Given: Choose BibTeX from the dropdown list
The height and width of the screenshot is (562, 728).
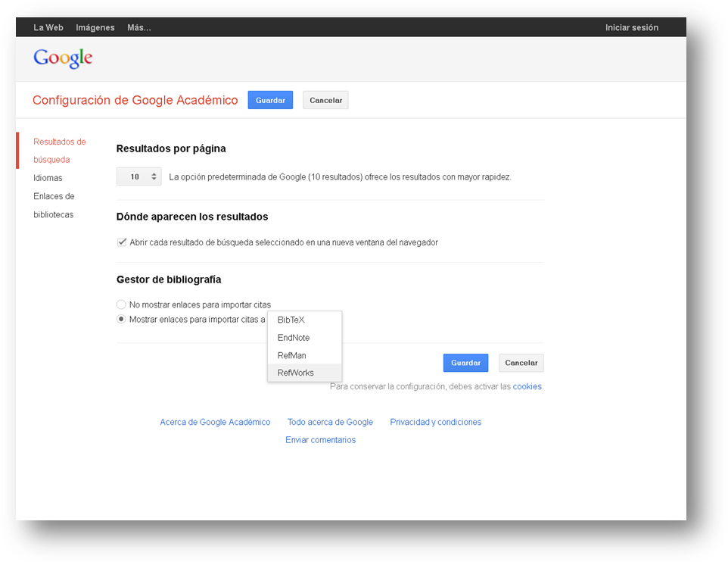Looking at the screenshot, I should click(x=304, y=320).
